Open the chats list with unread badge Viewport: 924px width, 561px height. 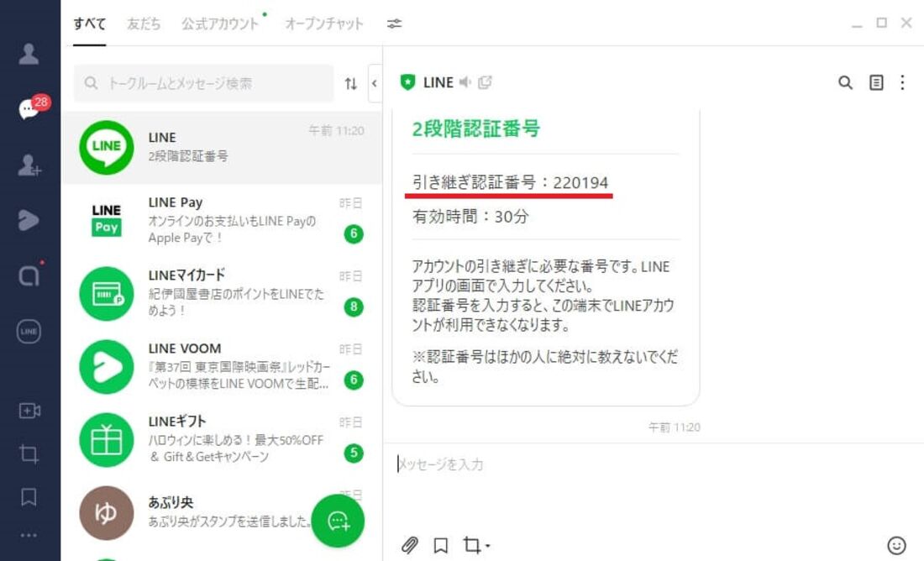click(x=29, y=108)
